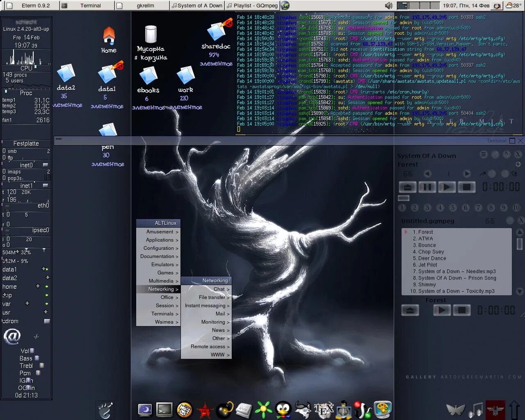Launch the TeX icon in dock

(x=324, y=410)
